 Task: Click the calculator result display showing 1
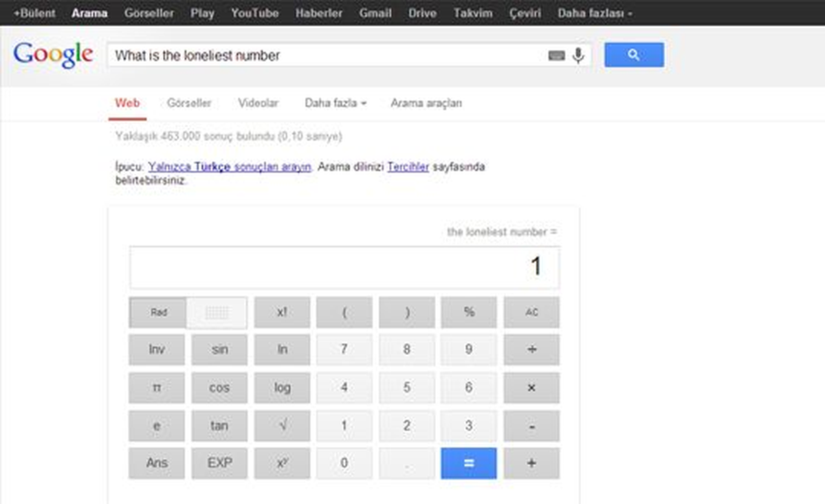click(x=344, y=267)
